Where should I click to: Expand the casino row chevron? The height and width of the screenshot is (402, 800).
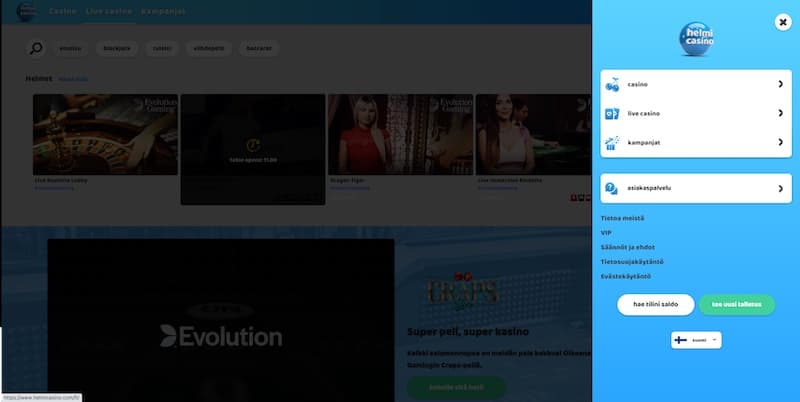tap(780, 84)
